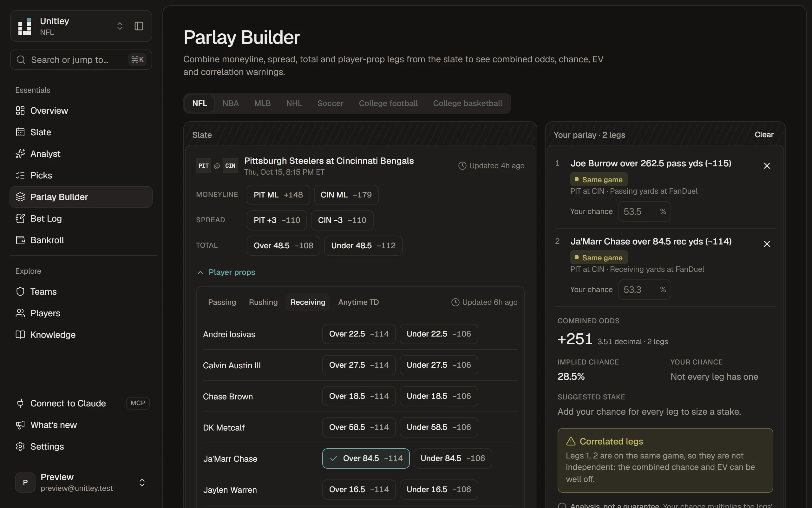Expand the Preview account menu chevrons
Image resolution: width=812 pixels, height=508 pixels.
[x=142, y=483]
